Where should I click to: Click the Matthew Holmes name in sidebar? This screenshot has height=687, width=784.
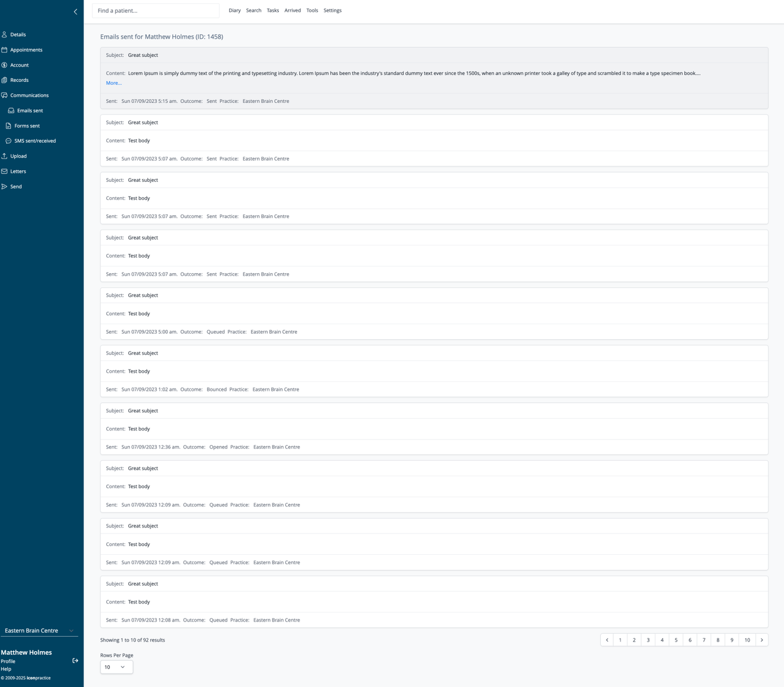coord(26,652)
